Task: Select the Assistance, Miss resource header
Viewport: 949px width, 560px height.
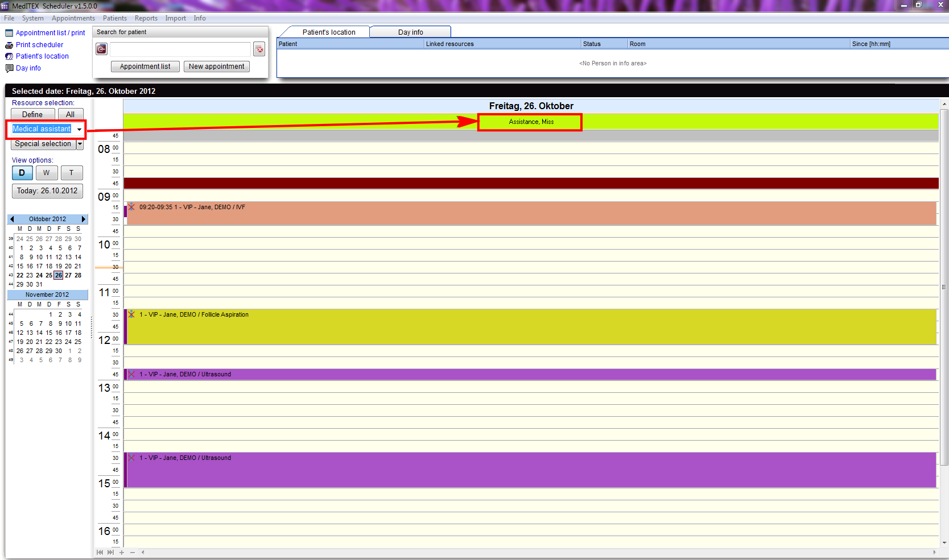Action: tap(531, 122)
